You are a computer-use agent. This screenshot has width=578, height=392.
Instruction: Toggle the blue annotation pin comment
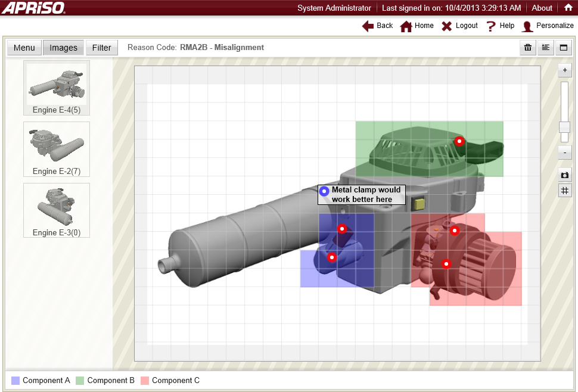point(324,191)
